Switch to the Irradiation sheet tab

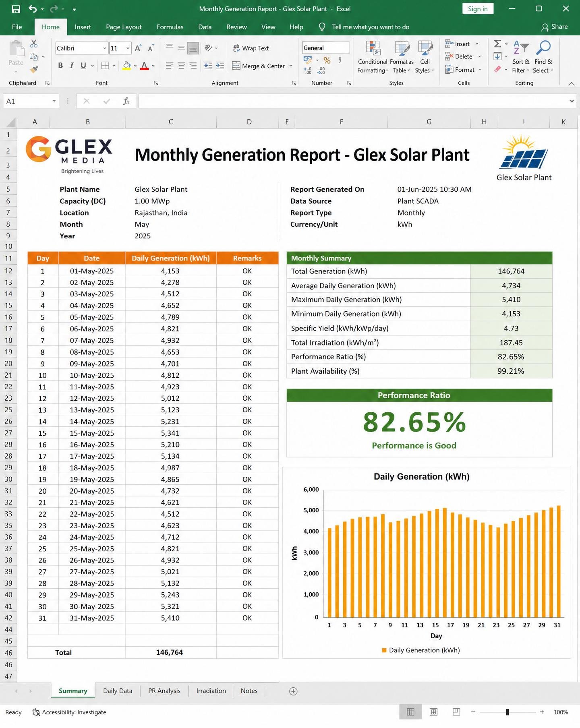click(211, 691)
